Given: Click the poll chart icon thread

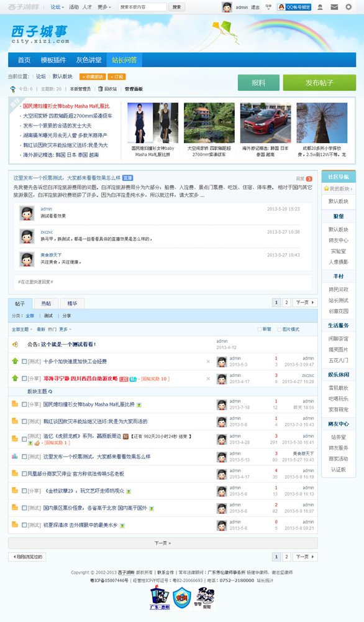Looking at the screenshot, I should pyautogui.click(x=15, y=456).
